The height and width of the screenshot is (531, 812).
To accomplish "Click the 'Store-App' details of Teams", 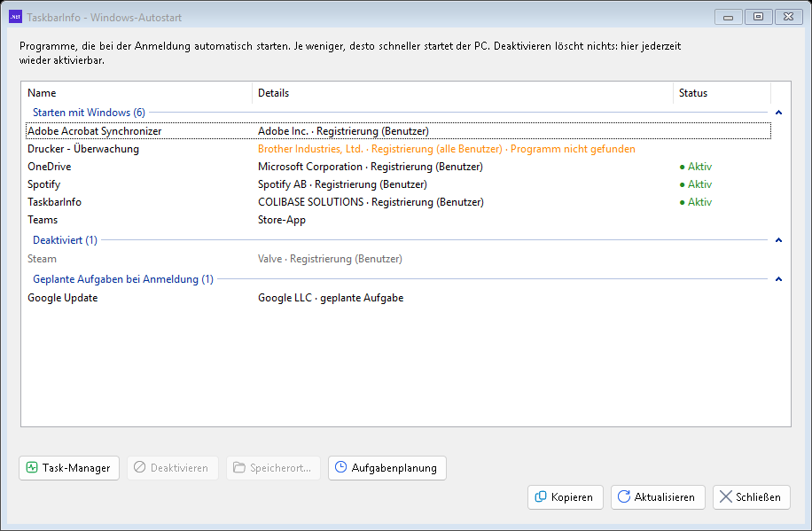I will point(282,219).
